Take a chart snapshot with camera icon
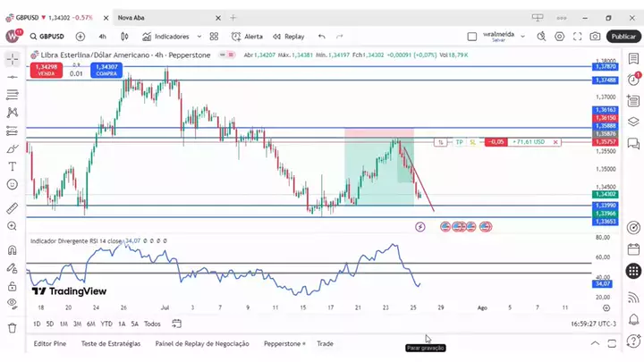The height and width of the screenshot is (362, 644). point(596,37)
